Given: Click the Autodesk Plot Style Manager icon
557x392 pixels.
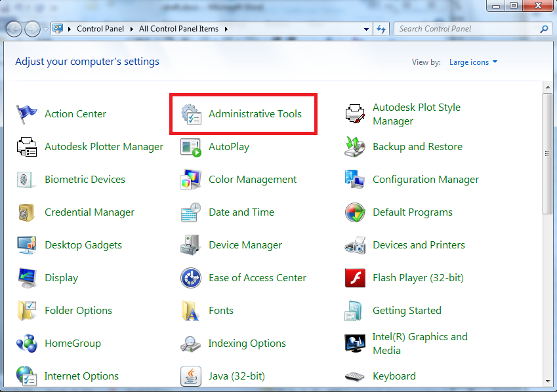Looking at the screenshot, I should [x=355, y=114].
